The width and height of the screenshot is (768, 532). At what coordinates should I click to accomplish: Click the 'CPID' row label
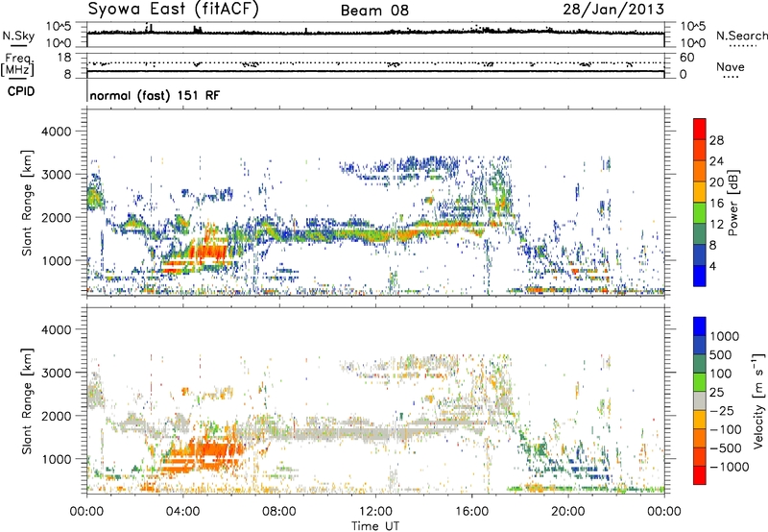[21, 91]
